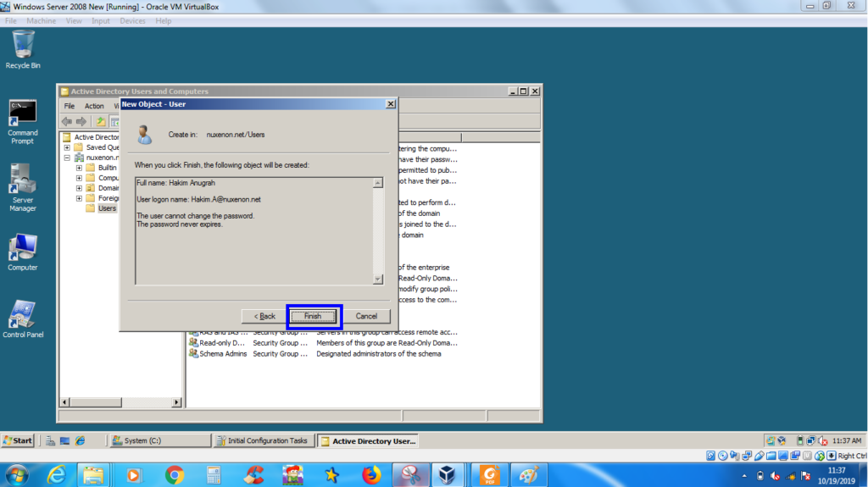Click right arrow of tree horizontal scrollbar
The image size is (868, 487).
coord(176,402)
